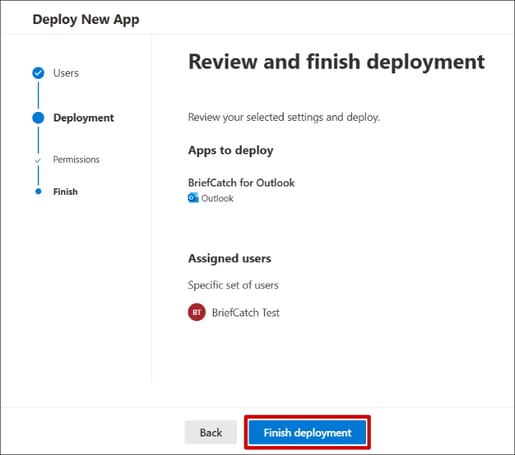Screen dimensions: 515x455
Task: Click the BriefCatch for Outlook app name
Action: tap(241, 183)
